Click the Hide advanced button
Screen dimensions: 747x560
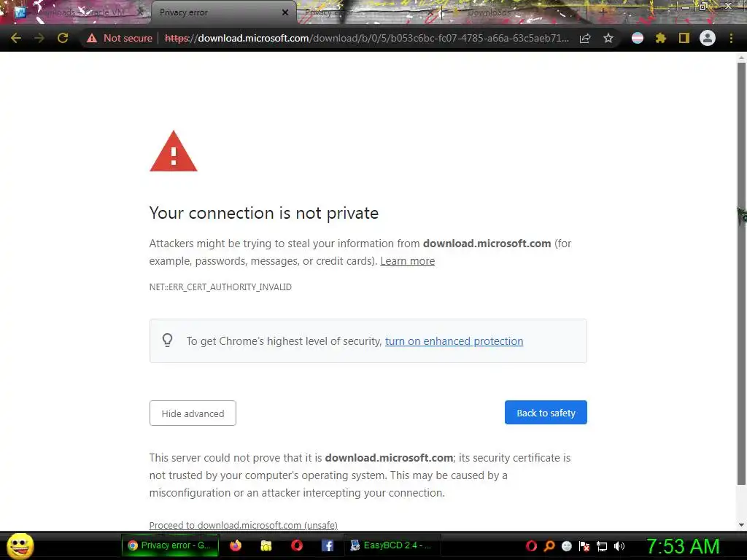(x=193, y=413)
